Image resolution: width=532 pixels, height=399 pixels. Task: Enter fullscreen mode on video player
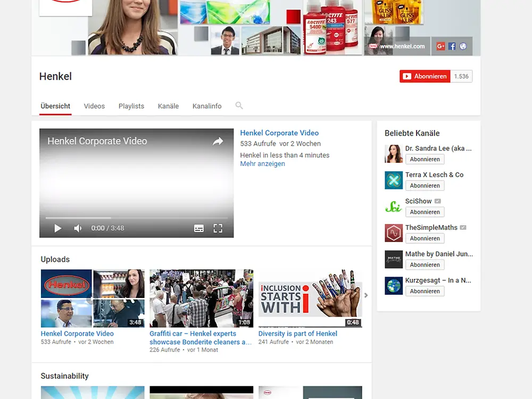click(x=218, y=228)
